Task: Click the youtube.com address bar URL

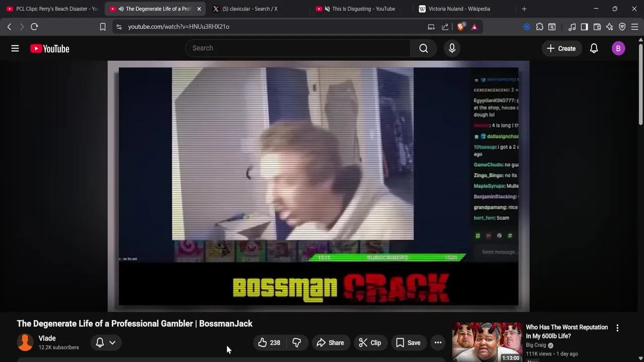Action: pos(179,27)
